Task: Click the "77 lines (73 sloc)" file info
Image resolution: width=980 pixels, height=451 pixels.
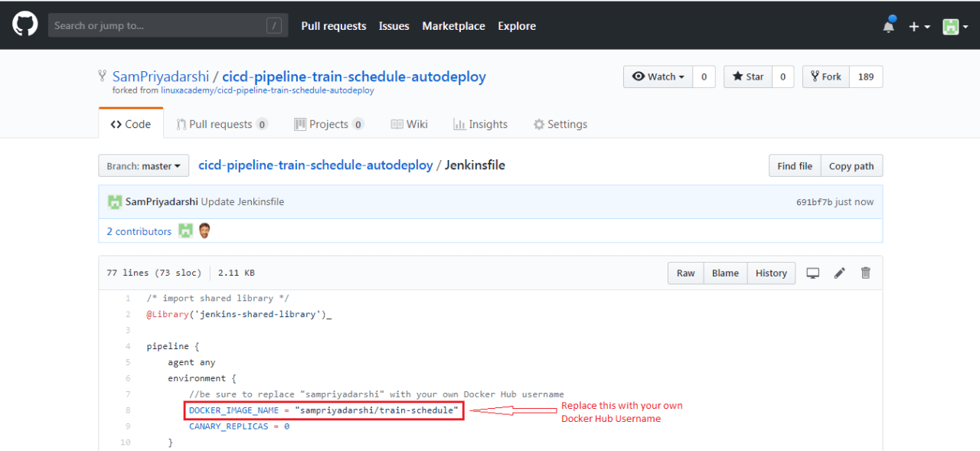Action: (155, 273)
